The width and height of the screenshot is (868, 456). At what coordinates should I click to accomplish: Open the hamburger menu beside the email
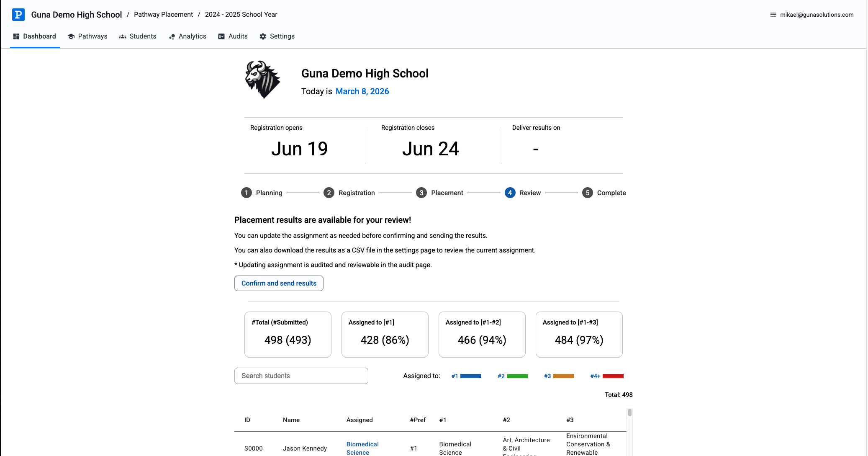click(773, 15)
